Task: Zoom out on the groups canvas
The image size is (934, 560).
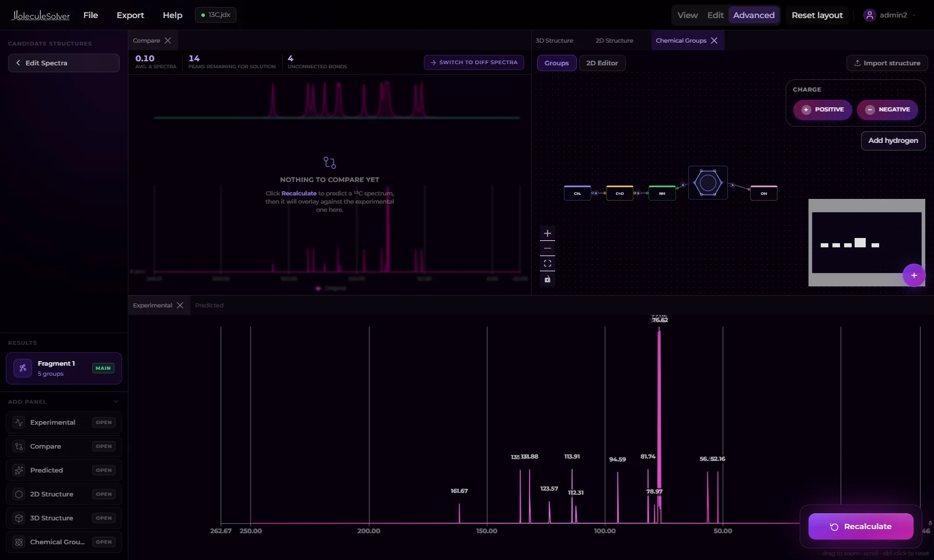Action: tap(547, 249)
